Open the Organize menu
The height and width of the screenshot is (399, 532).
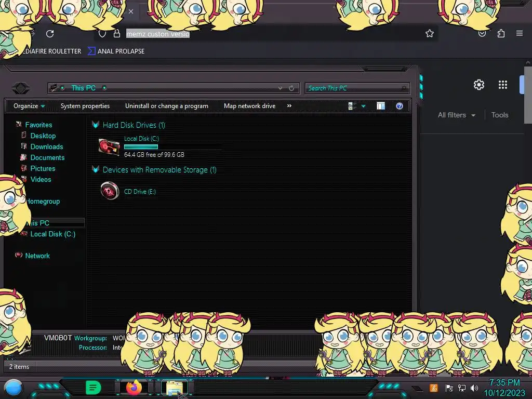point(29,106)
